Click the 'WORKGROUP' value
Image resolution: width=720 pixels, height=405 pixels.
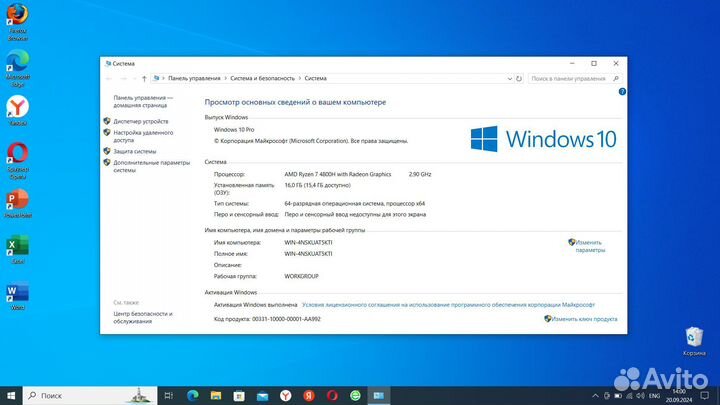(301, 276)
